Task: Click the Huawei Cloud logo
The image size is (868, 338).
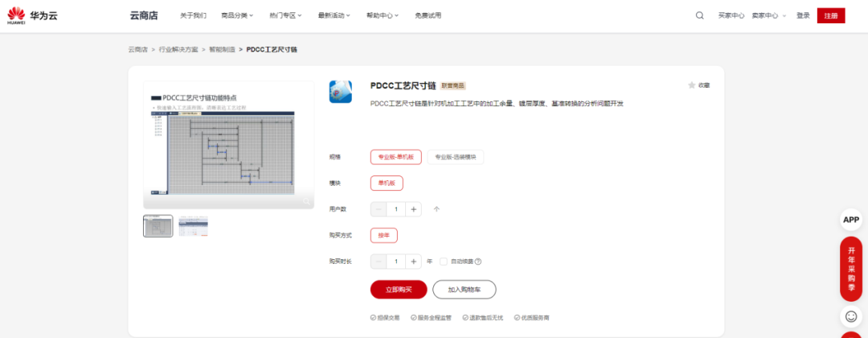Action: tap(32, 15)
